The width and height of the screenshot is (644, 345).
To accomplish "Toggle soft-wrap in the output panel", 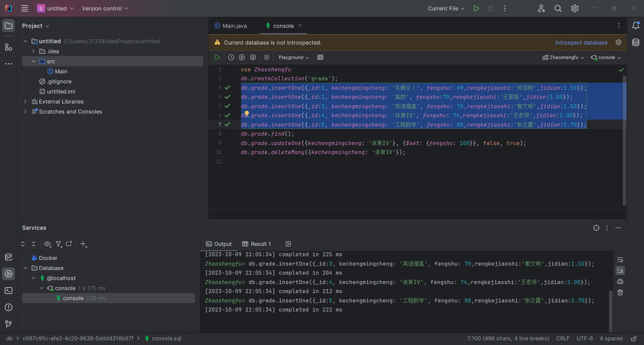I will [x=620, y=260].
